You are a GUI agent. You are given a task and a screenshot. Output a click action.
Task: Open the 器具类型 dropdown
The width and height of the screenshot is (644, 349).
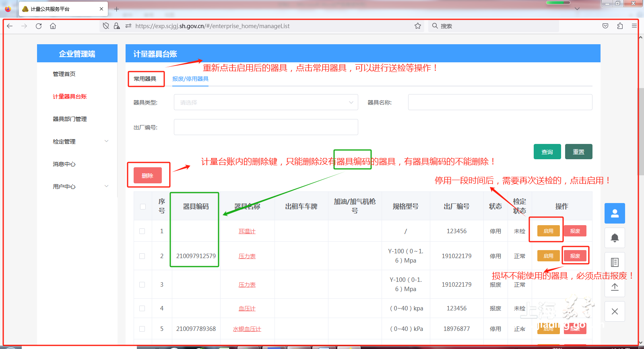point(266,102)
